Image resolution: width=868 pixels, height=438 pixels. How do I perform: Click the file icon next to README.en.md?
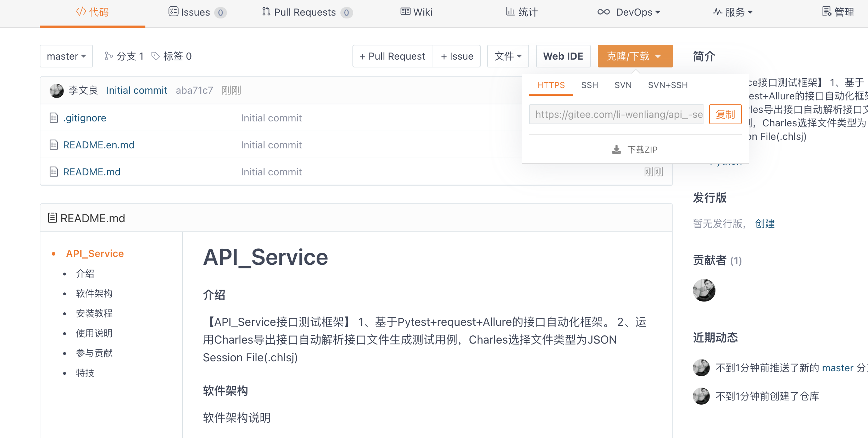click(x=54, y=145)
